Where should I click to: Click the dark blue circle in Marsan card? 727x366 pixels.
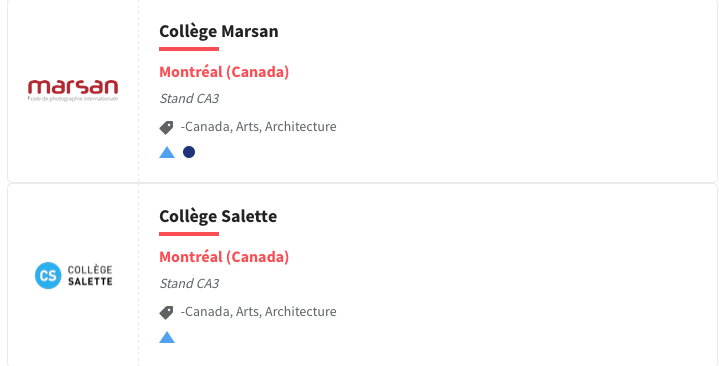(x=189, y=152)
